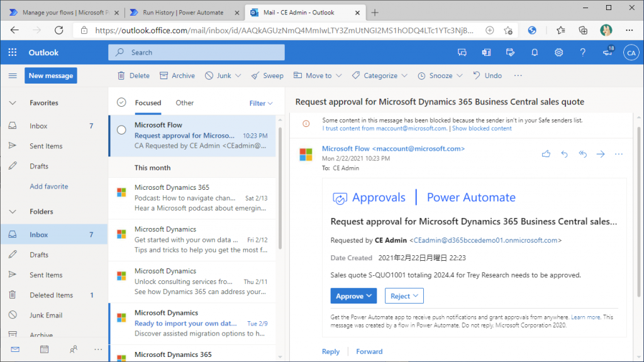The height and width of the screenshot is (362, 644).
Task: Collapse the Folders section chevron
Action: [13, 211]
